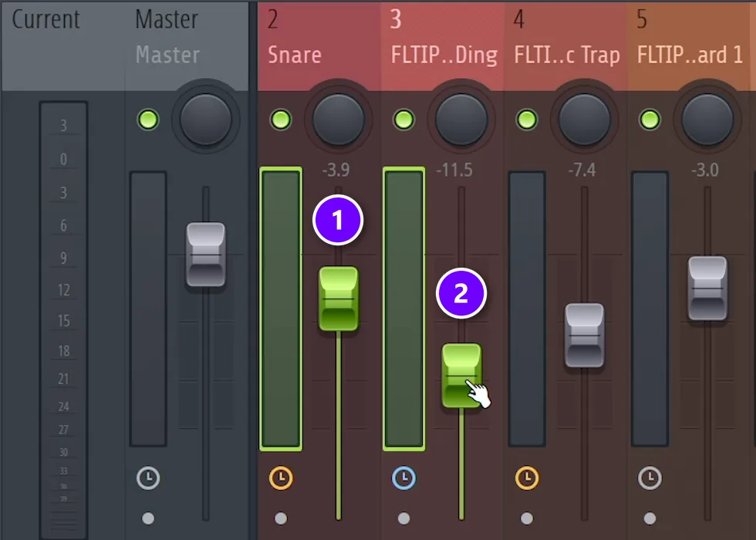The image size is (756, 540).
Task: Click the FLTIP..Ding track level meter
Action: 404,309
